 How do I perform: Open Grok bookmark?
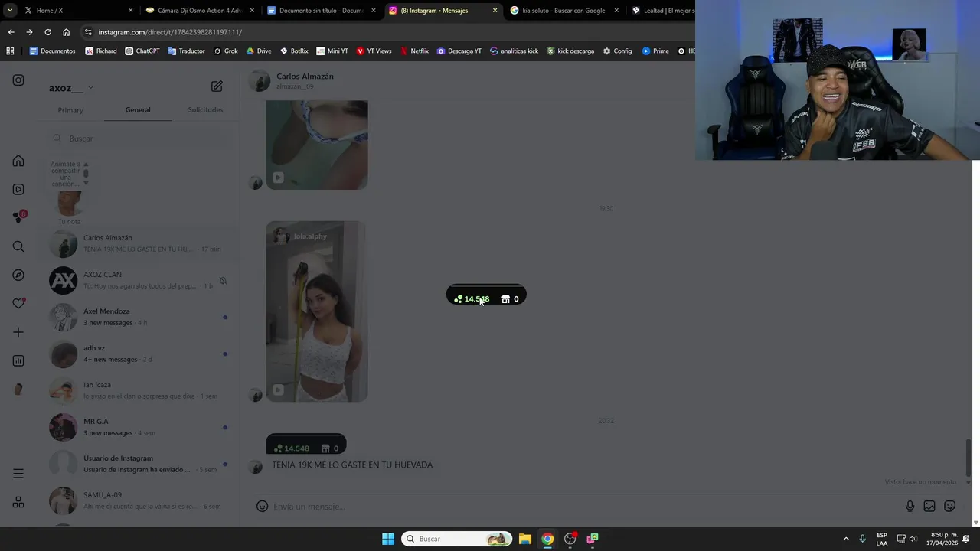225,51
